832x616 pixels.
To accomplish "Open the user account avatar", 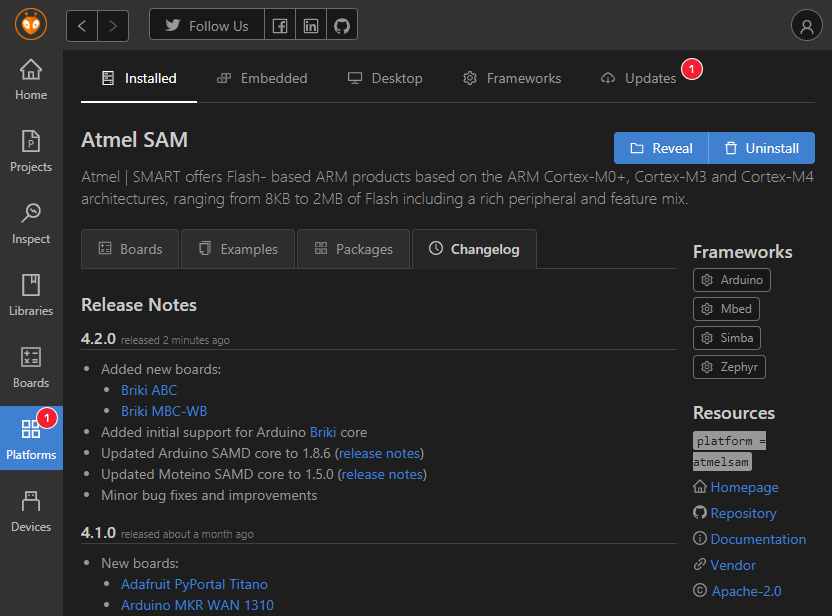I will point(806,24).
